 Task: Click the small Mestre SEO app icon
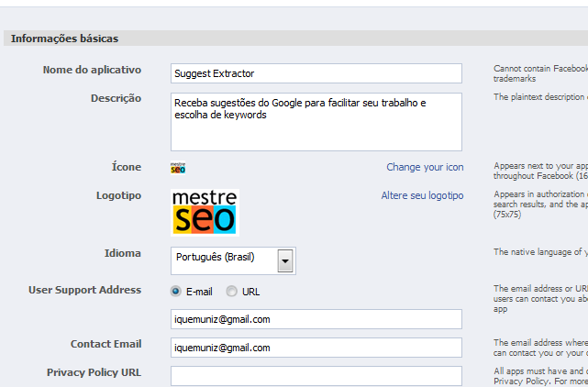tap(178, 168)
